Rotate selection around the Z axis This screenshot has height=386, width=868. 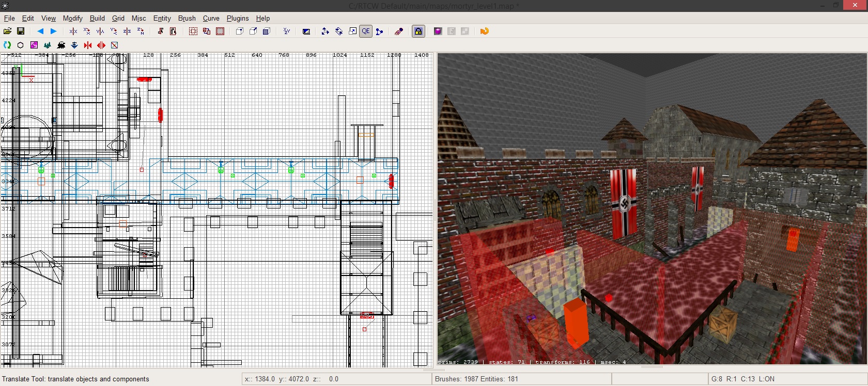click(141, 31)
